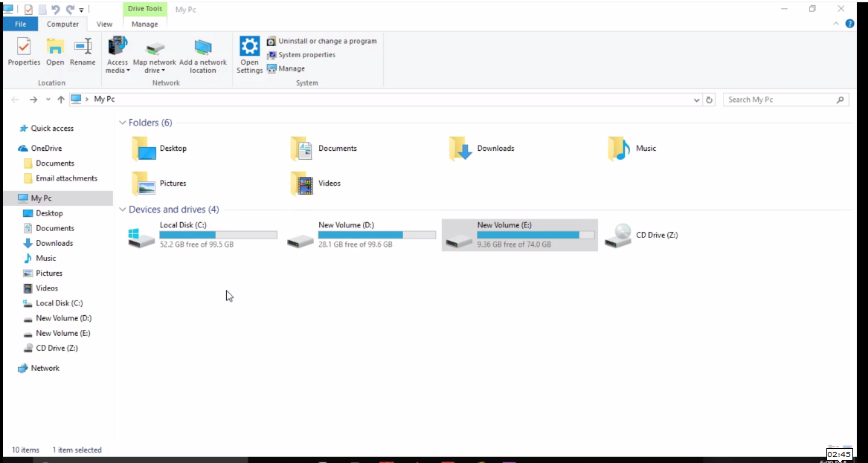Click the Refresh button in the address bar
The height and width of the screenshot is (463, 868).
tap(709, 100)
